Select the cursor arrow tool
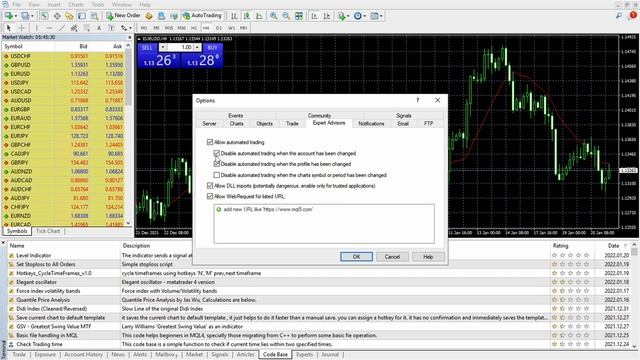The height and width of the screenshot is (360, 640). [9, 28]
